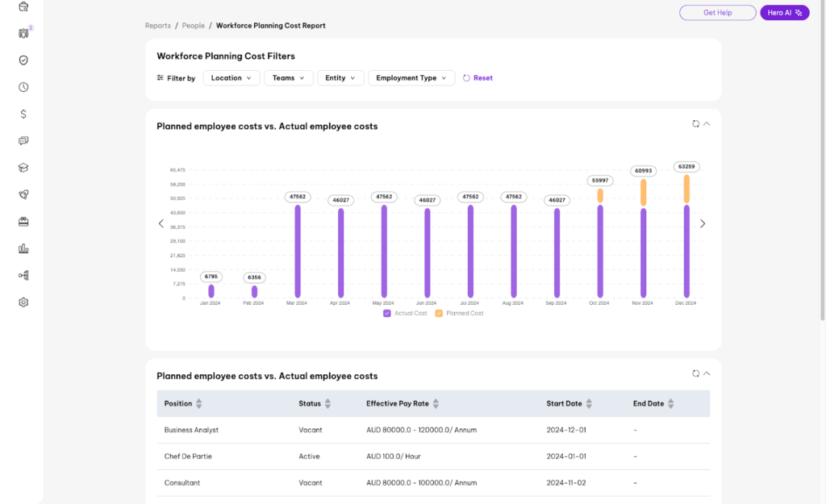Open the graduation cap learning icon

click(23, 167)
